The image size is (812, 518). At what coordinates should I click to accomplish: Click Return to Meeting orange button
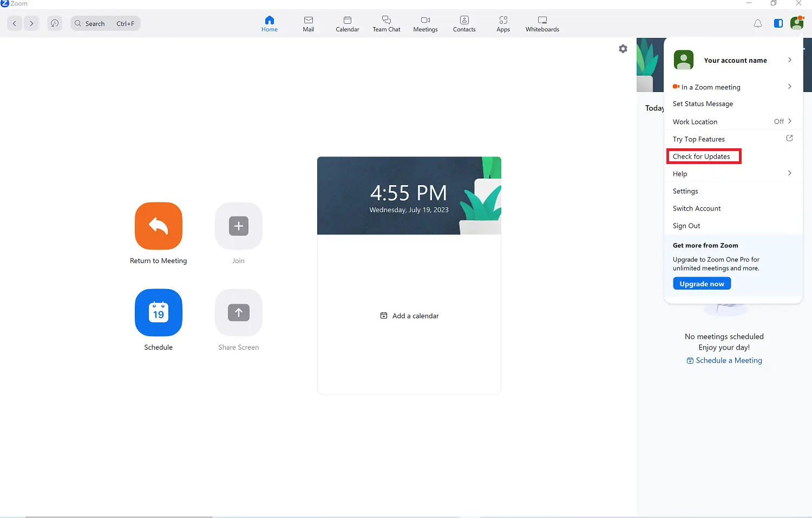coord(159,226)
